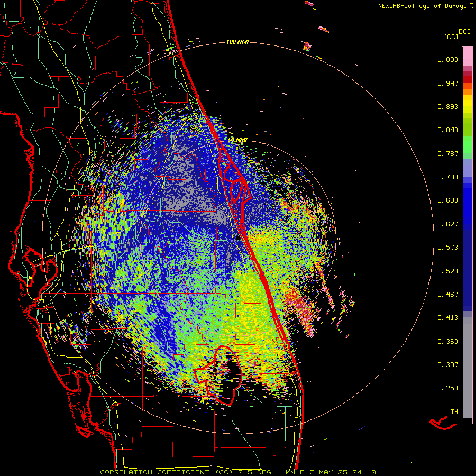Click the 0.787 color scale value

tap(448, 153)
